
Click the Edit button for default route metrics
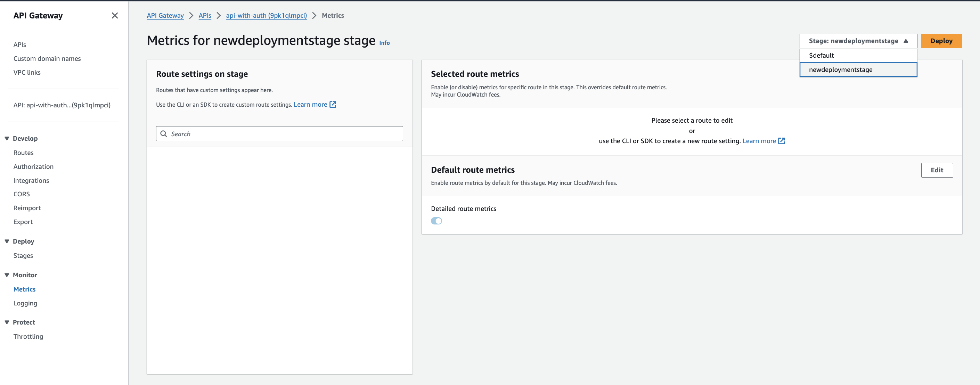tap(938, 170)
